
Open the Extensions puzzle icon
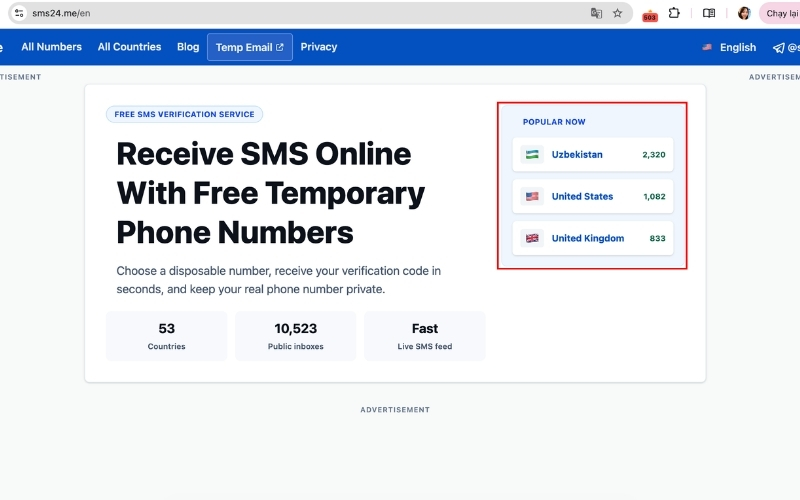[674, 13]
